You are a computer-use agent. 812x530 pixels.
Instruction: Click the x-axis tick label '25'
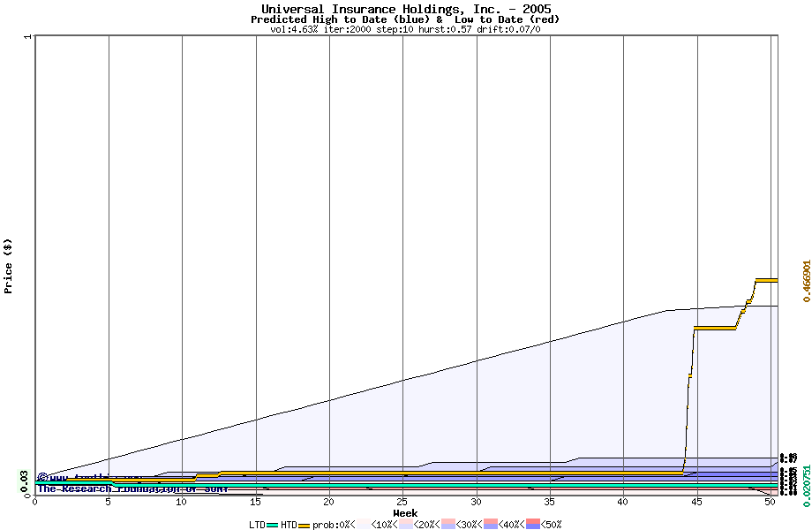[x=402, y=502]
